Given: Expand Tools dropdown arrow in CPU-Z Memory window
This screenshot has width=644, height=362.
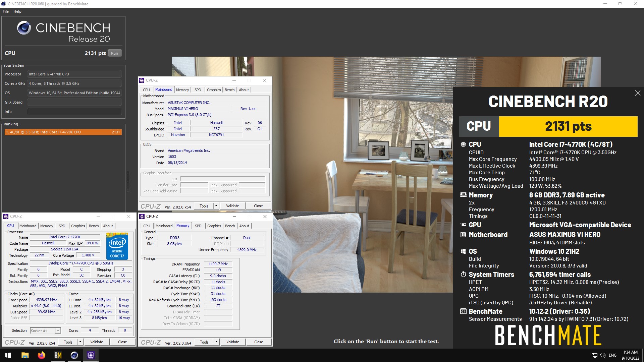Looking at the screenshot, I should click(x=217, y=342).
